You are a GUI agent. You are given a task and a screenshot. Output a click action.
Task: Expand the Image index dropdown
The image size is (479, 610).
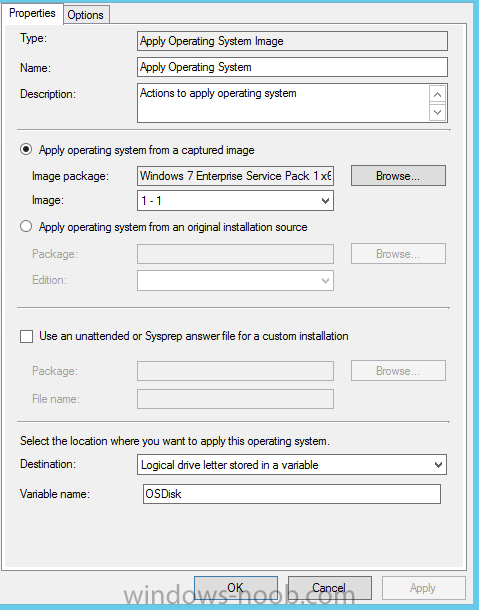(x=235, y=201)
